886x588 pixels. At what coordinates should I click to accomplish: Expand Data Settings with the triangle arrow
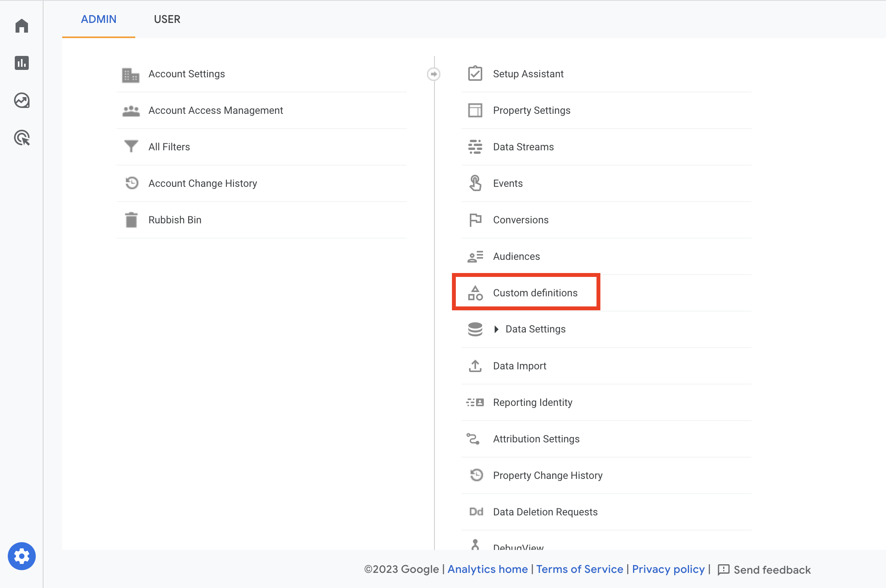[496, 329]
